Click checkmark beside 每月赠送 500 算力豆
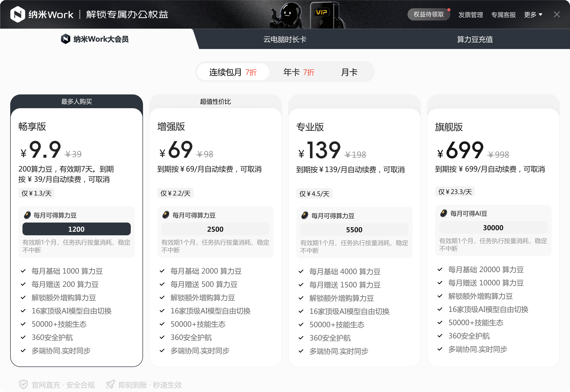This screenshot has width=570, height=392. click(x=162, y=284)
